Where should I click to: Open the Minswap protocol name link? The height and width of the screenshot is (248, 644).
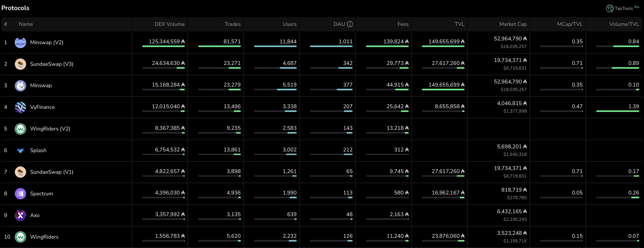(x=41, y=86)
